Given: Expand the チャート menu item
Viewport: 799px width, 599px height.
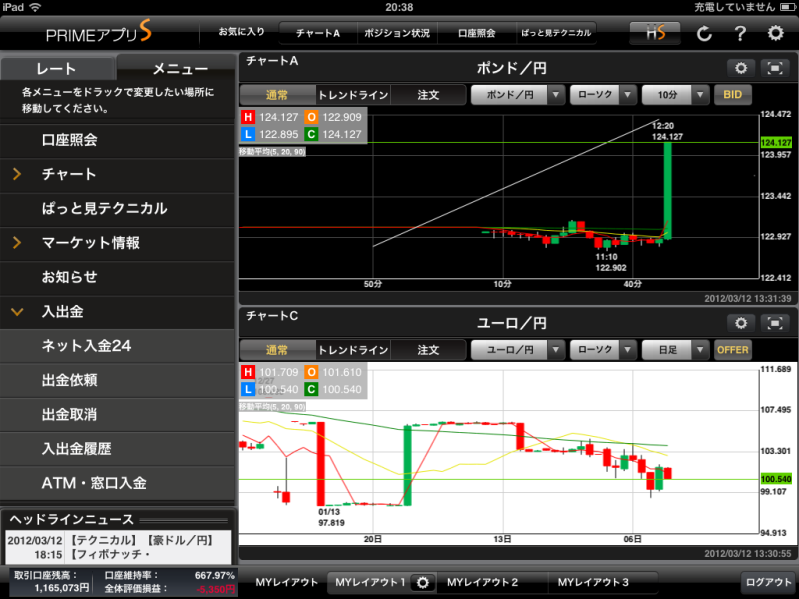Looking at the screenshot, I should click(117, 174).
